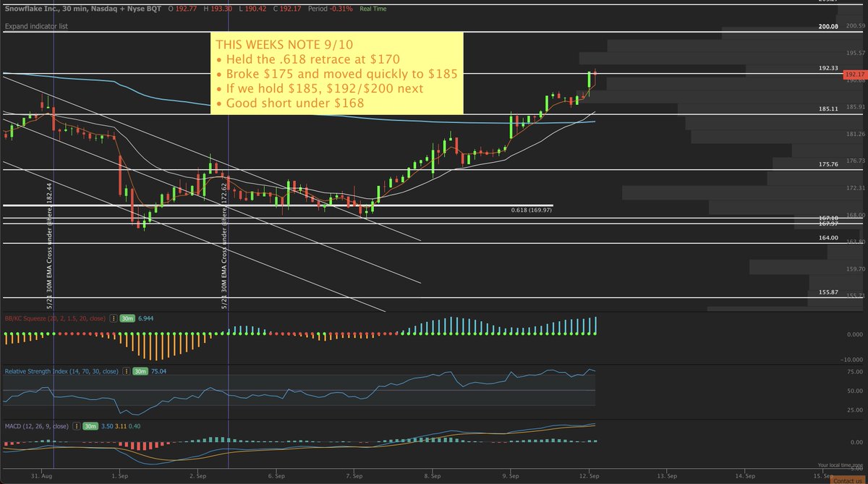Screen dimensions: 868x484
Task: Select the MACD (12, 26, 9, close) title
Action: 37,427
